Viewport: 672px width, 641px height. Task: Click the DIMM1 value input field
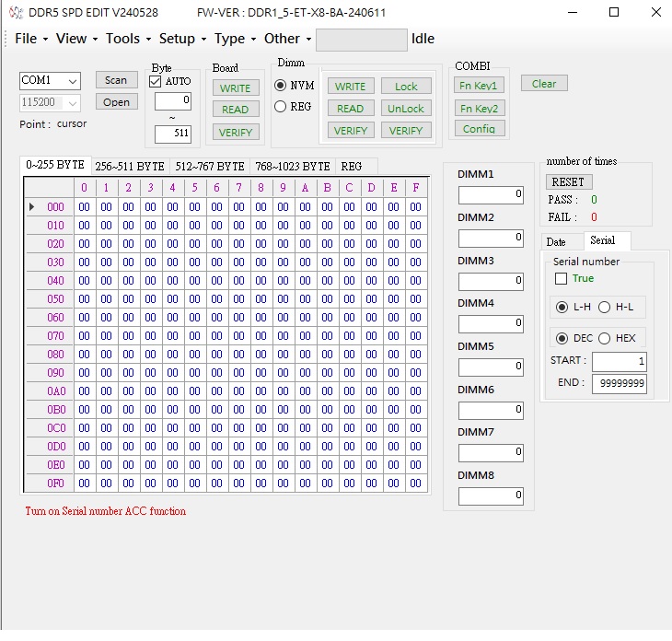pyautogui.click(x=491, y=195)
